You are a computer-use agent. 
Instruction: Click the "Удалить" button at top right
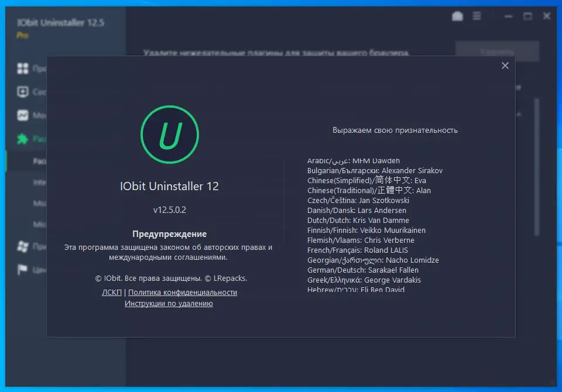(x=497, y=51)
